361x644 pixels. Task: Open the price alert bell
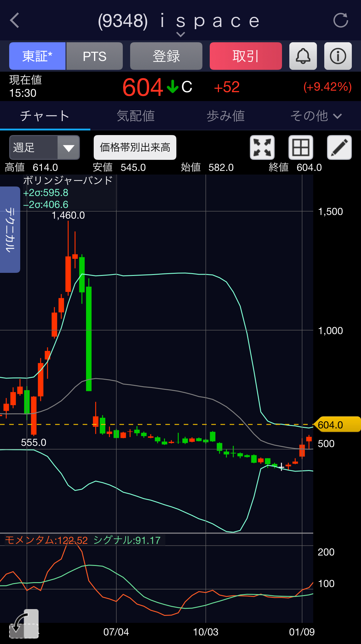[x=303, y=56]
